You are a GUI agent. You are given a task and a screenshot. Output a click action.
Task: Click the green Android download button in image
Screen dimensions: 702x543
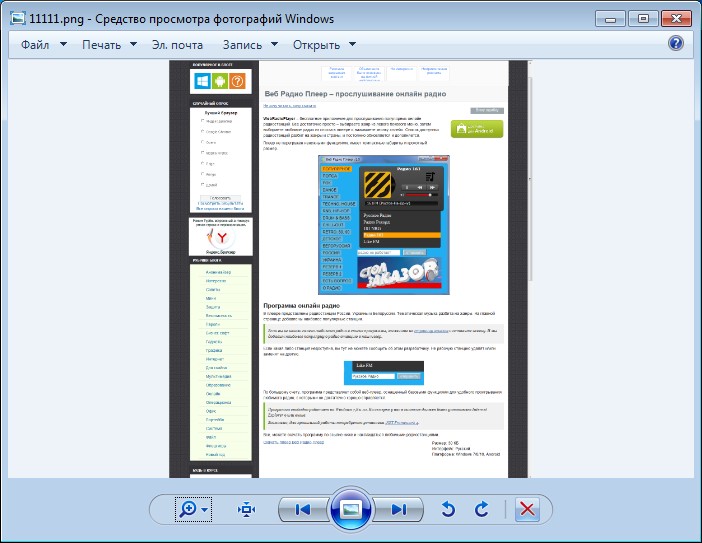click(477, 129)
